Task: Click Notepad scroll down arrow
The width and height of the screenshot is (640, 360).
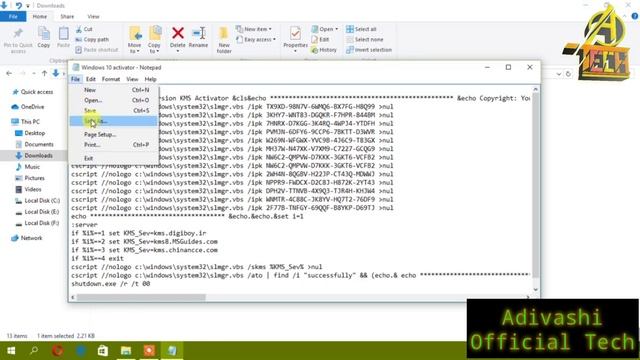Action: click(536, 290)
